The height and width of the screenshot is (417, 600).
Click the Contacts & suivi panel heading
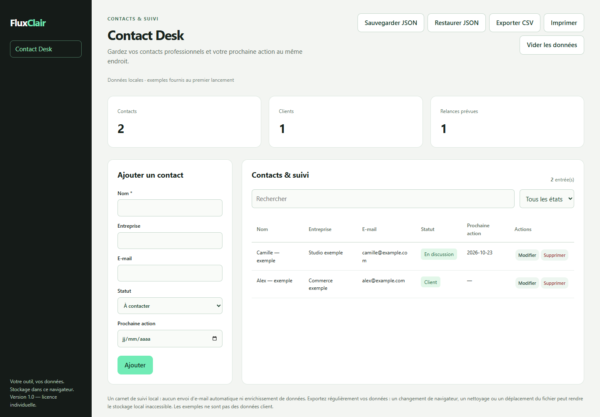tap(280, 175)
